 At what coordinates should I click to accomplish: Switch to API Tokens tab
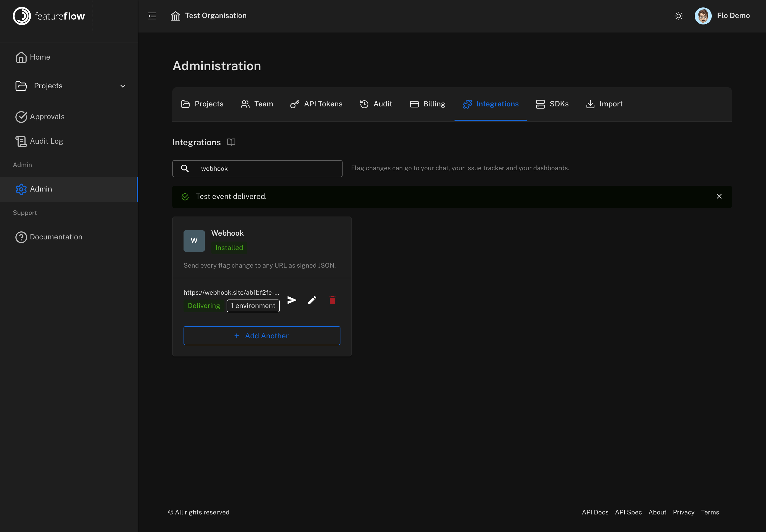tap(316, 104)
